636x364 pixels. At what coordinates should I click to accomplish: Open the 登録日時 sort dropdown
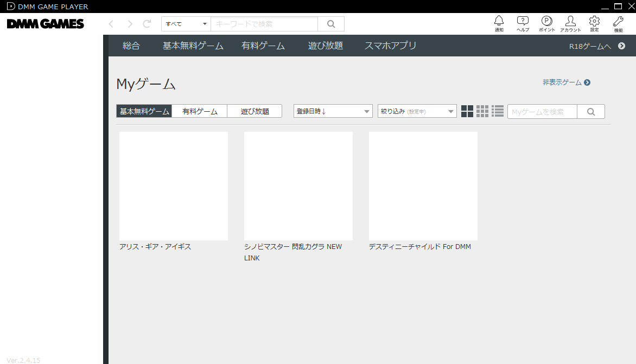333,111
